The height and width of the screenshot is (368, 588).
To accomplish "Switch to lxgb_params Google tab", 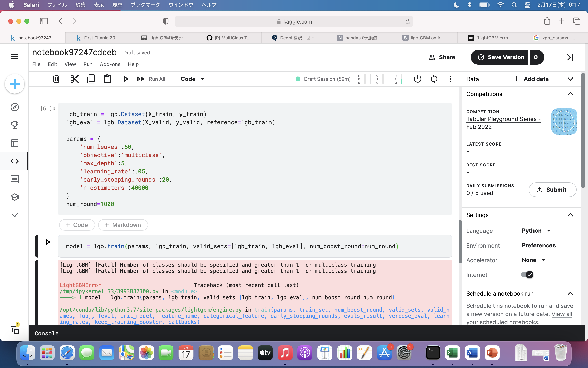I will click(555, 38).
